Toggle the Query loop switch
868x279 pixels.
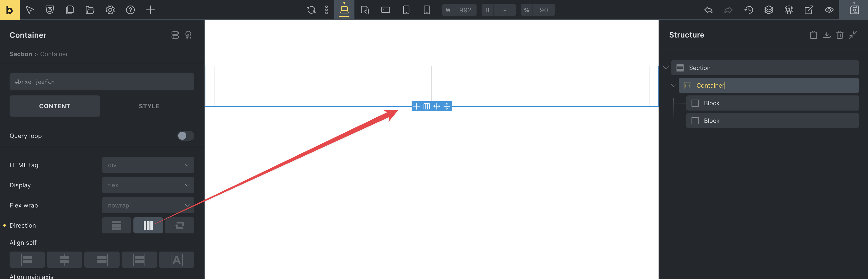[186, 136]
